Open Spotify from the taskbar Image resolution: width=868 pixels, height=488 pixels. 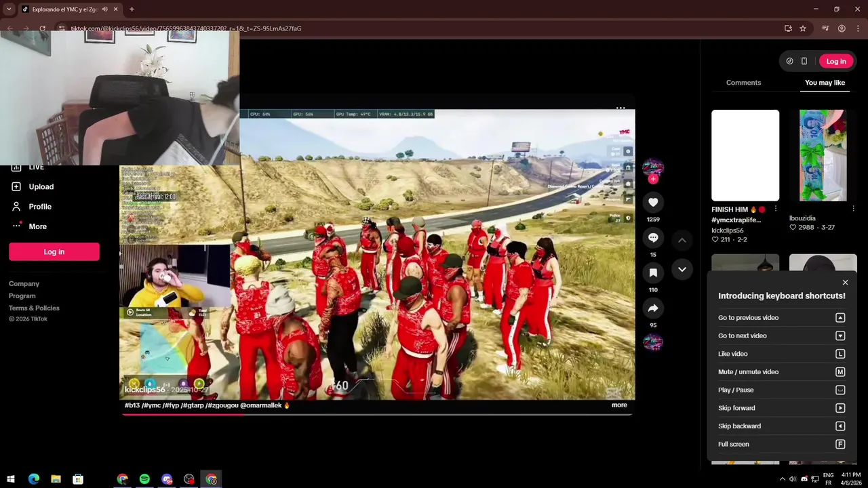(144, 479)
